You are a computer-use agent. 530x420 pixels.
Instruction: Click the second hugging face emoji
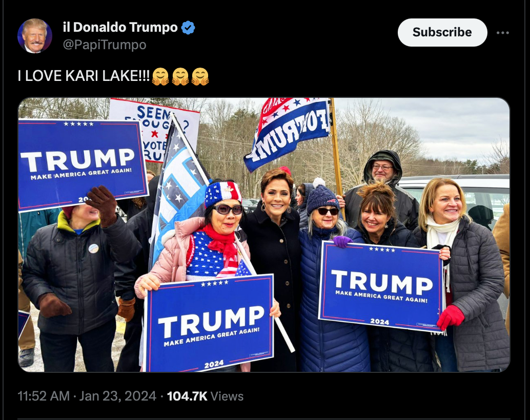[x=180, y=76]
